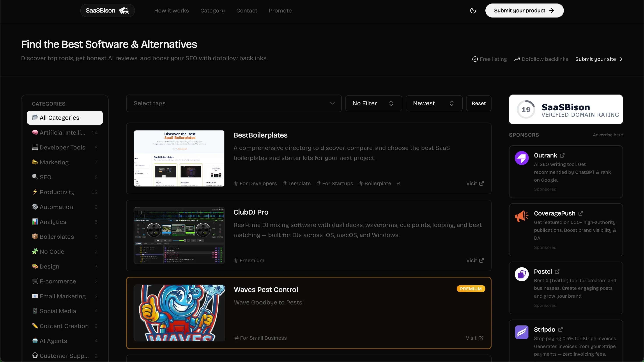Open the Newest sort dropdown

coord(434,103)
